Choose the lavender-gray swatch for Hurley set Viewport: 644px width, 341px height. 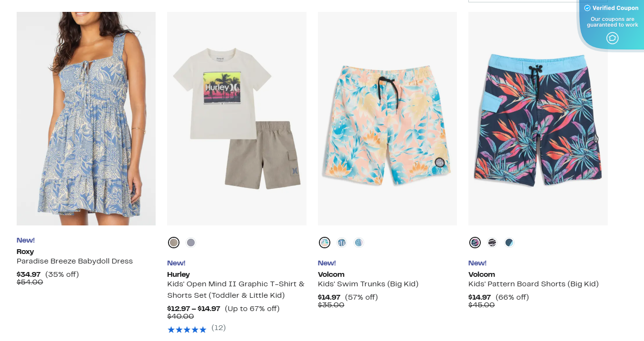tap(191, 243)
